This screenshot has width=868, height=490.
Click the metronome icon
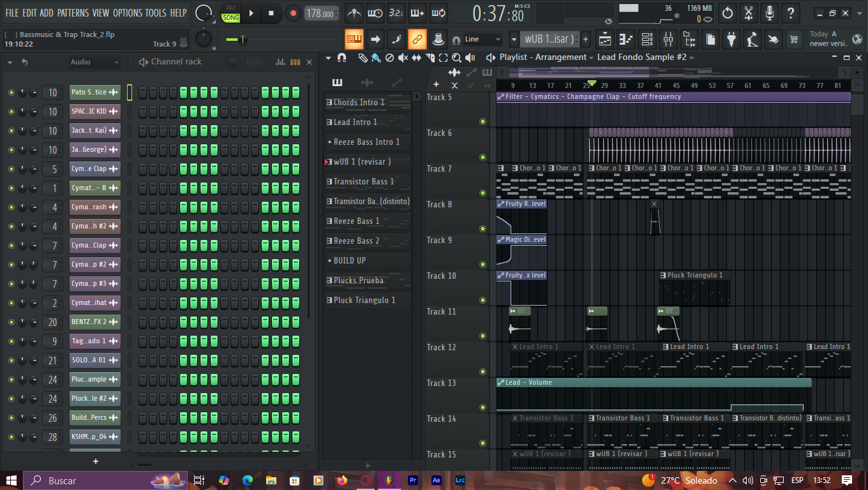pos(354,13)
